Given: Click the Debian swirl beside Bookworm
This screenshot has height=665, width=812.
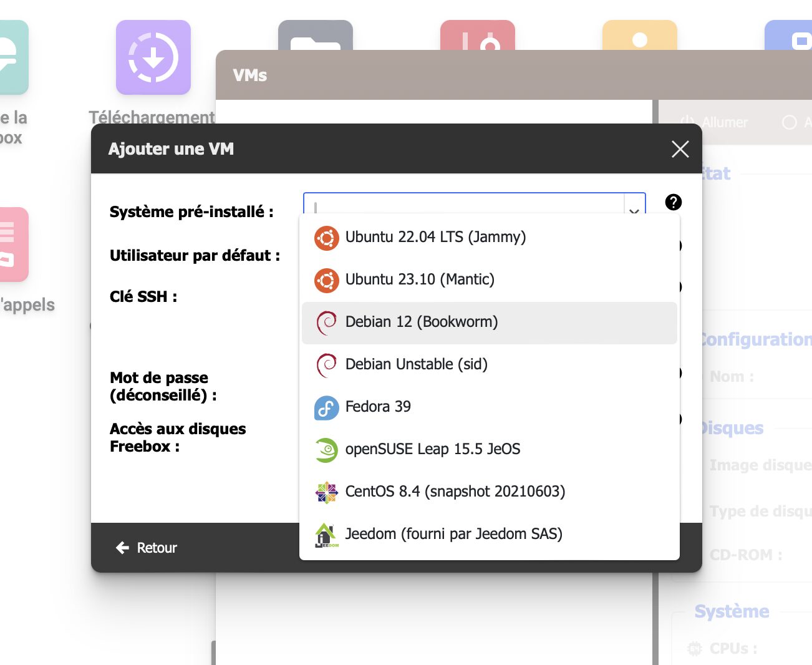Looking at the screenshot, I should click(326, 323).
